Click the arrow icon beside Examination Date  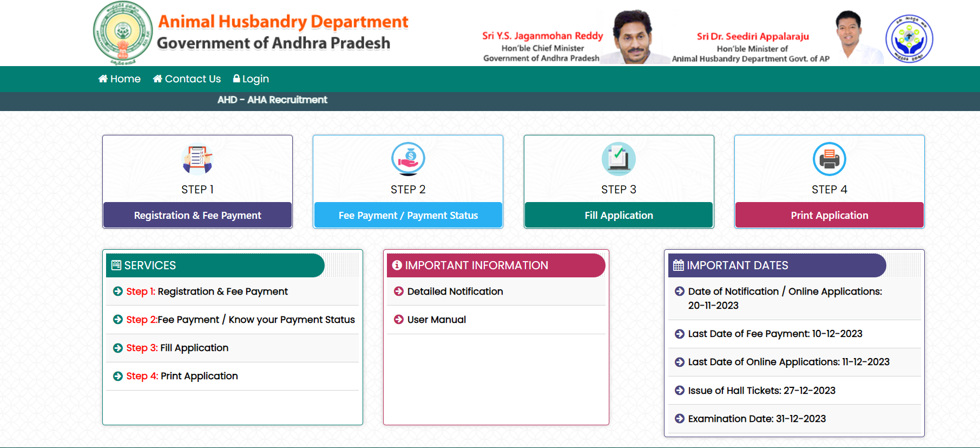[x=680, y=419]
